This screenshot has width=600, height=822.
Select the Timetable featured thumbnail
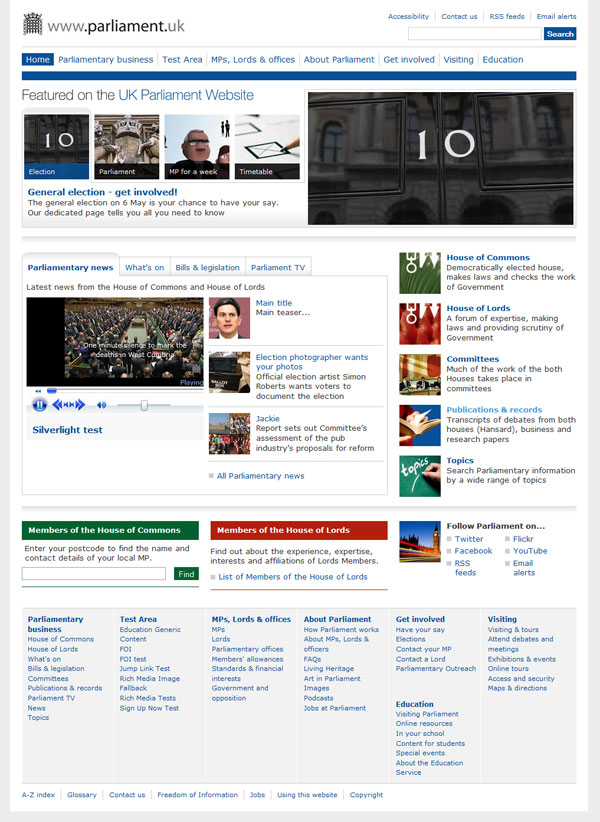[x=267, y=147]
